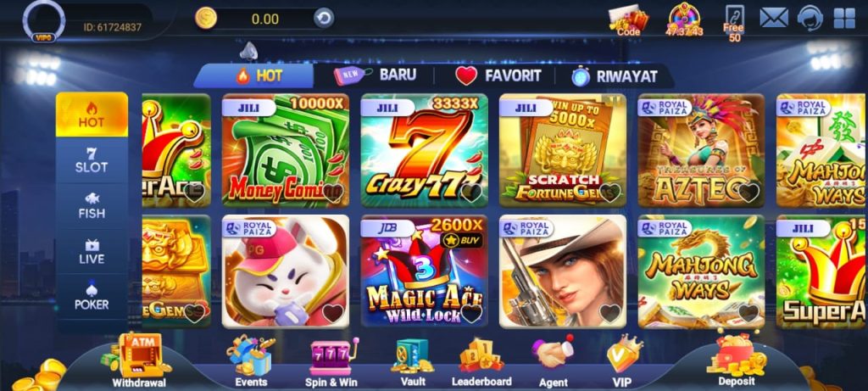868x391 pixels.
Task: Toggle favorite heart on Treasures of Aztec
Action: tap(748, 193)
